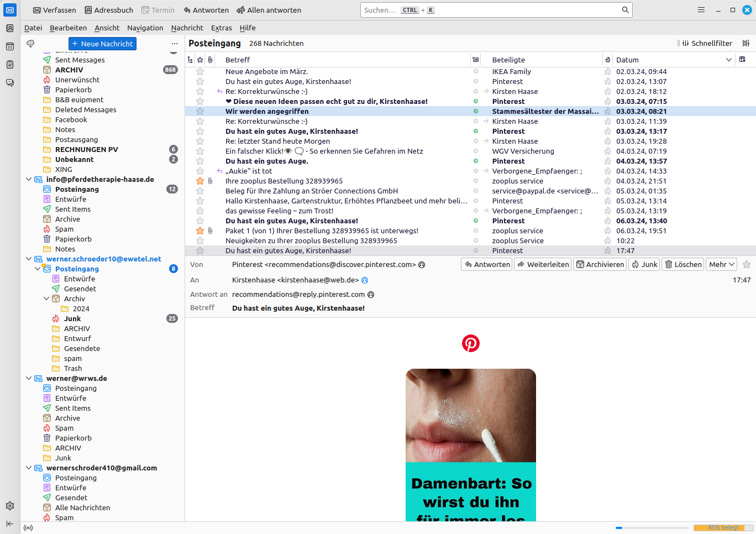Click the Neue Nachricht button

point(102,44)
